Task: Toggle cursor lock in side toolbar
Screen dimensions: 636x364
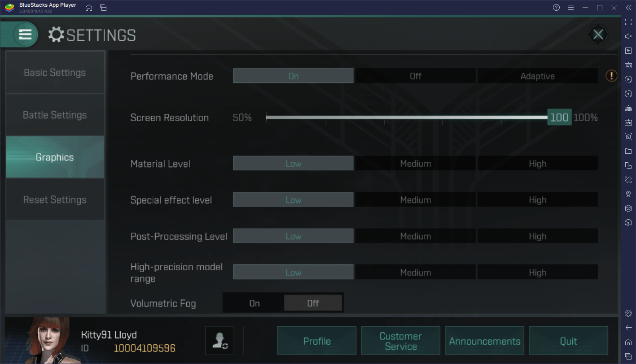Action: pos(628,51)
